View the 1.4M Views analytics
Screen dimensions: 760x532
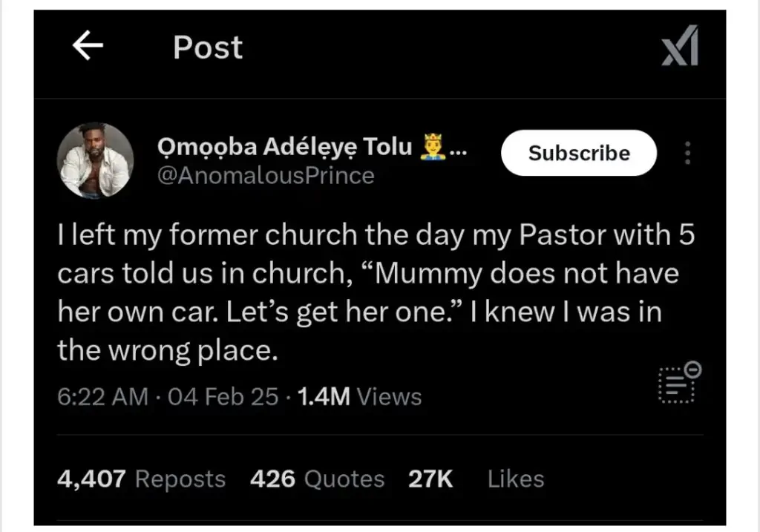coord(359,397)
